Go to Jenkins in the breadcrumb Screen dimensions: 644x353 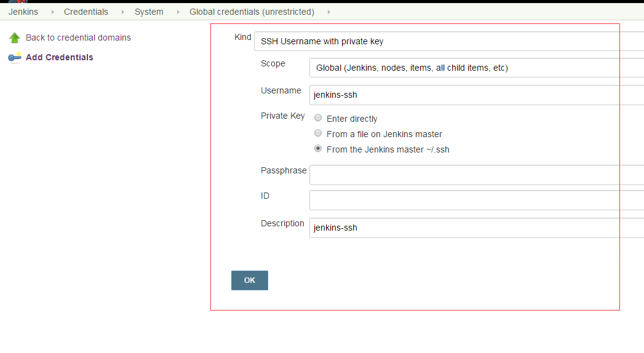[x=23, y=12]
